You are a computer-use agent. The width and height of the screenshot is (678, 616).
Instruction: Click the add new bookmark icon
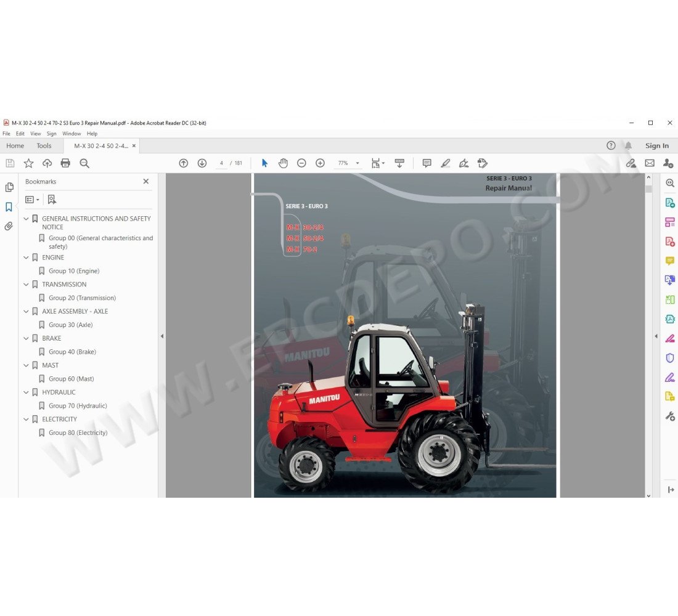click(52, 200)
